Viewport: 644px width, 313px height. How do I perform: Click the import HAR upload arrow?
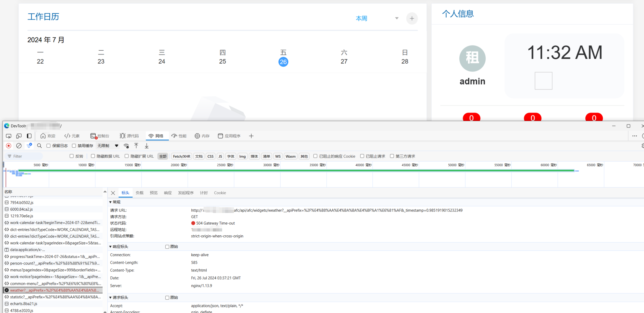pyautogui.click(x=136, y=146)
